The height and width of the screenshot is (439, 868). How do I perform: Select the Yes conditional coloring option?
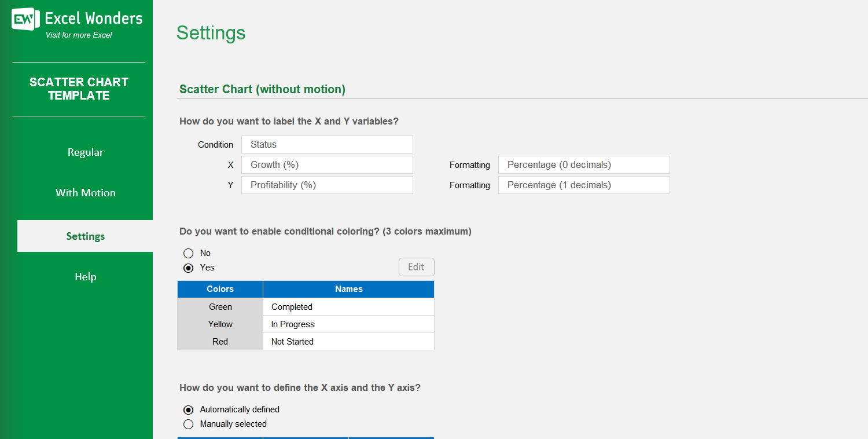tap(189, 268)
